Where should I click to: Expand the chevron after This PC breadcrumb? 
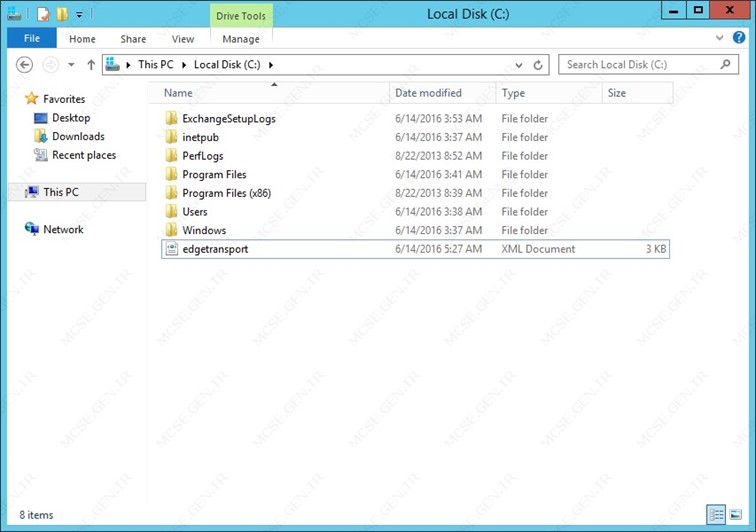(184, 65)
